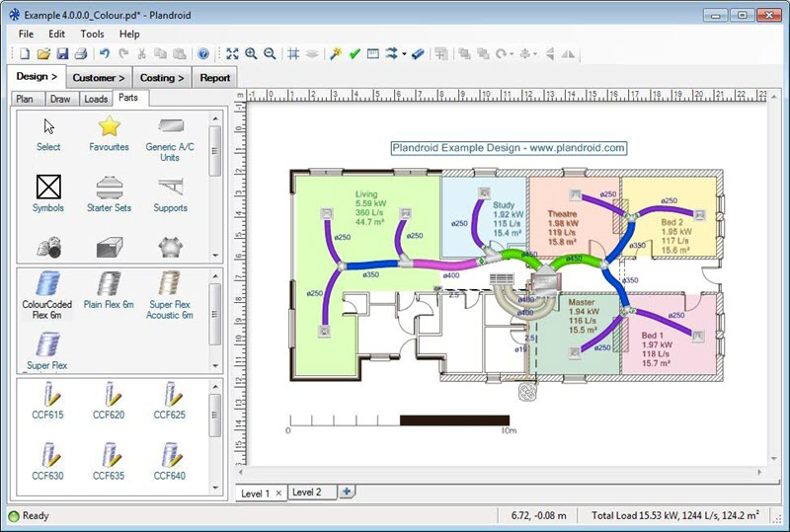
Task: Pick the Generic A/C Units category
Action: pyautogui.click(x=169, y=127)
